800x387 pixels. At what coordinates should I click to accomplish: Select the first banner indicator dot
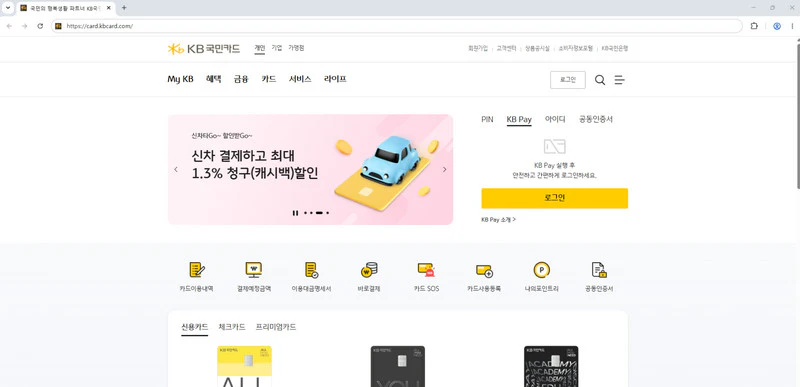click(x=305, y=213)
